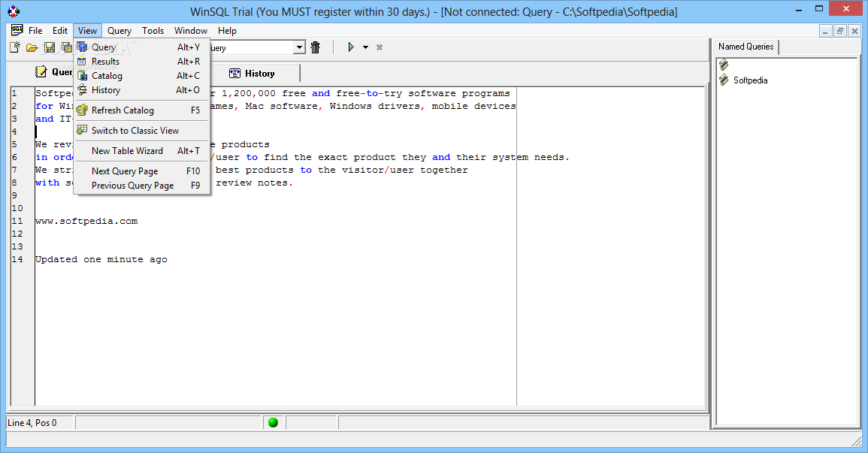Screen dimensions: 868x453
Task: Click the unnamed named-query icon above Softpedia
Action: tap(724, 65)
